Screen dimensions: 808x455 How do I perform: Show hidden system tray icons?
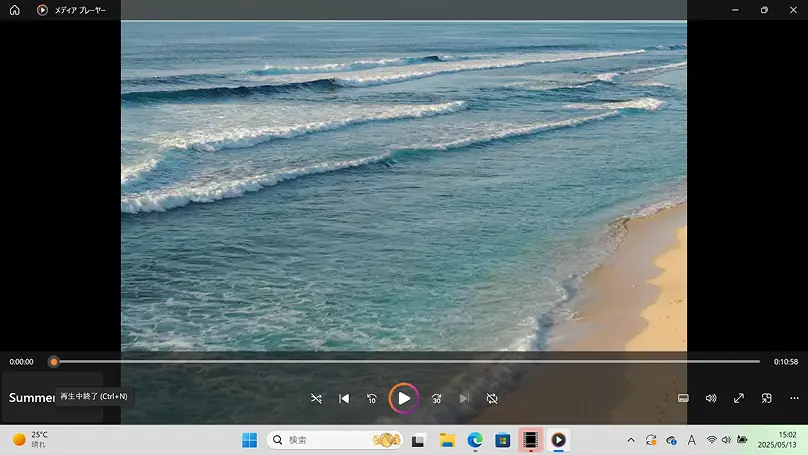(x=630, y=440)
